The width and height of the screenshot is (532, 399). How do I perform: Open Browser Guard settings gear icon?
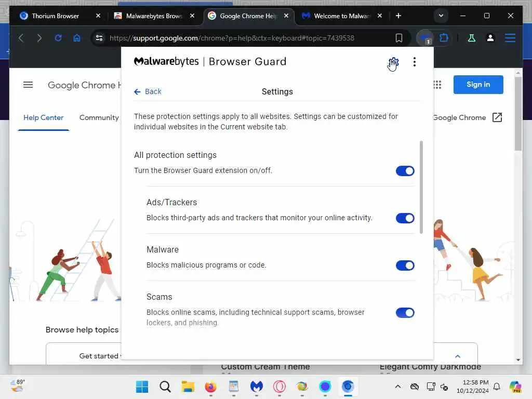click(393, 62)
